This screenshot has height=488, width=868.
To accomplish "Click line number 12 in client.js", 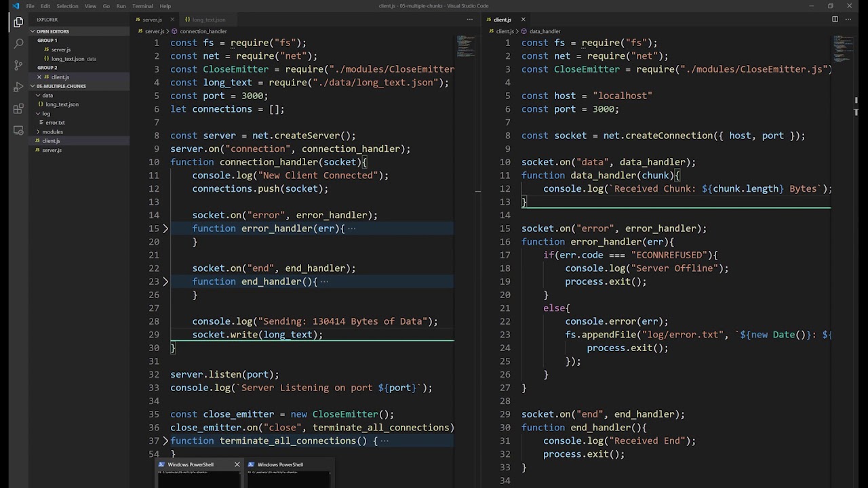I will click(505, 188).
